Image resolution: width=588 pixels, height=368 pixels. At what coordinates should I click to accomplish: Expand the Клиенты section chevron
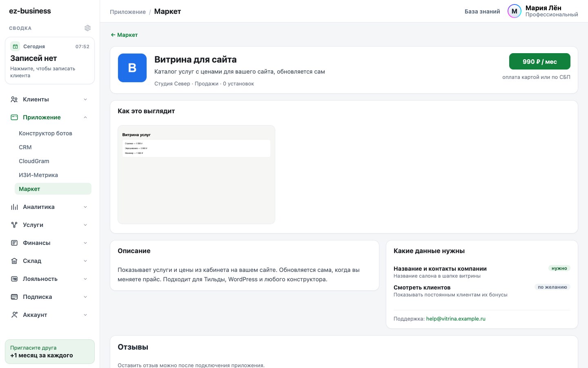tap(85, 99)
